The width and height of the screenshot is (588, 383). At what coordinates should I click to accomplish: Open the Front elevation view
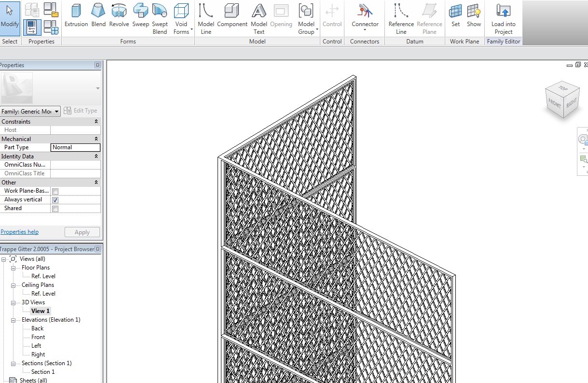(38, 337)
